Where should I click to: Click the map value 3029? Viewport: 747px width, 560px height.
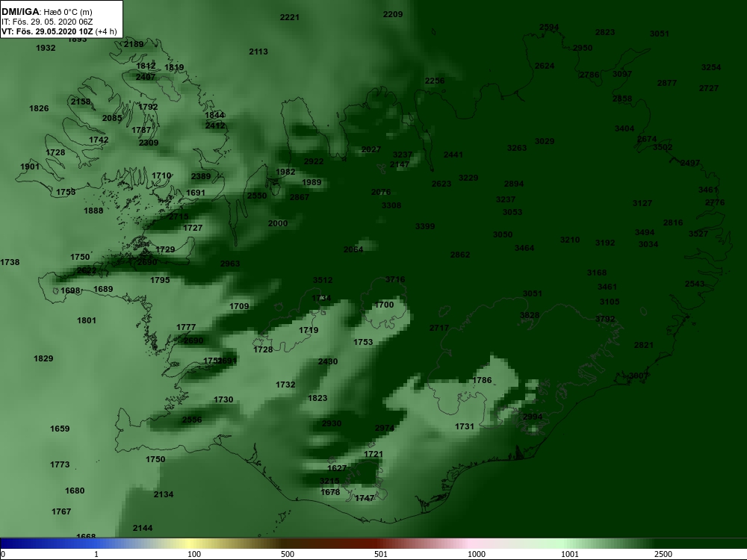[x=545, y=141]
